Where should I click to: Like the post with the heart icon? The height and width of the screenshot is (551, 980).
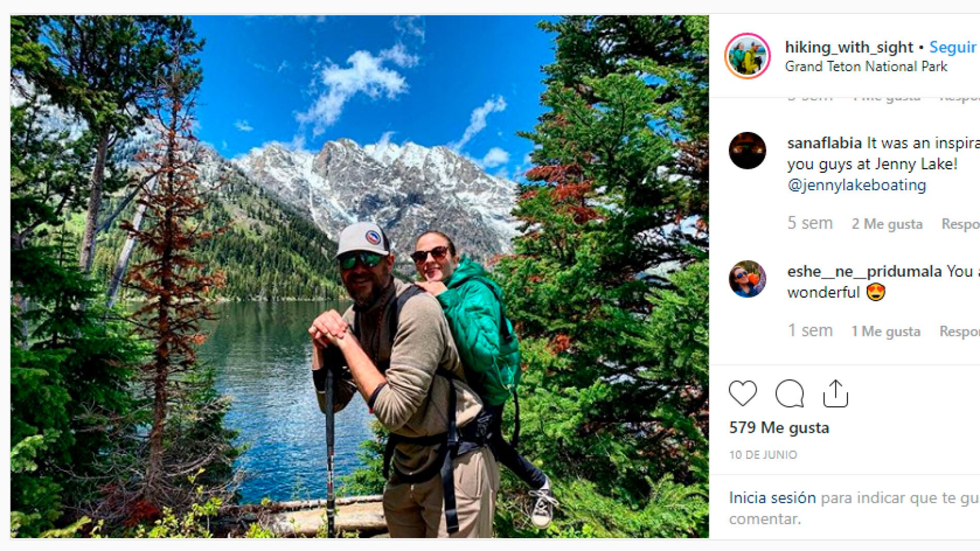tap(743, 393)
